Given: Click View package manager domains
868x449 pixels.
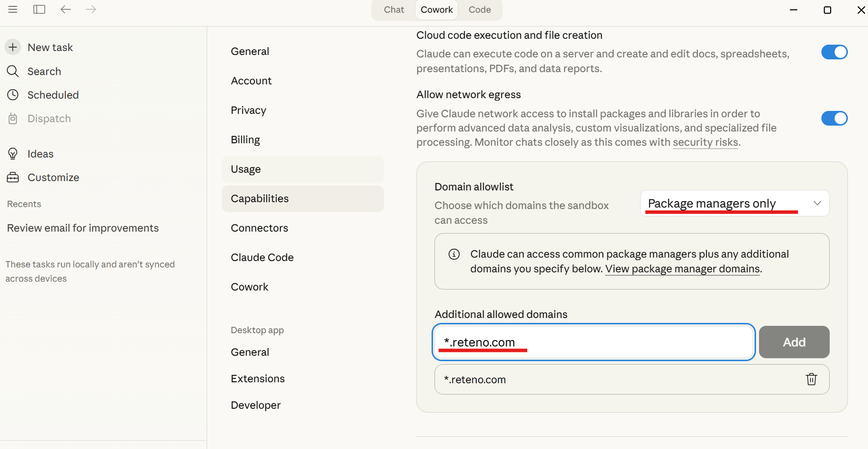Looking at the screenshot, I should pyautogui.click(x=681, y=268).
